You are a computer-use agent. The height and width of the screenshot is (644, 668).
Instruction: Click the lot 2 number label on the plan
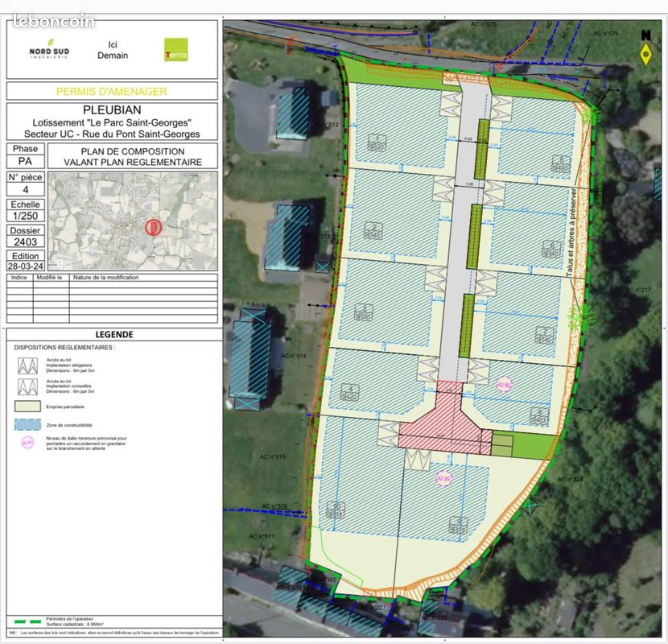(x=373, y=230)
